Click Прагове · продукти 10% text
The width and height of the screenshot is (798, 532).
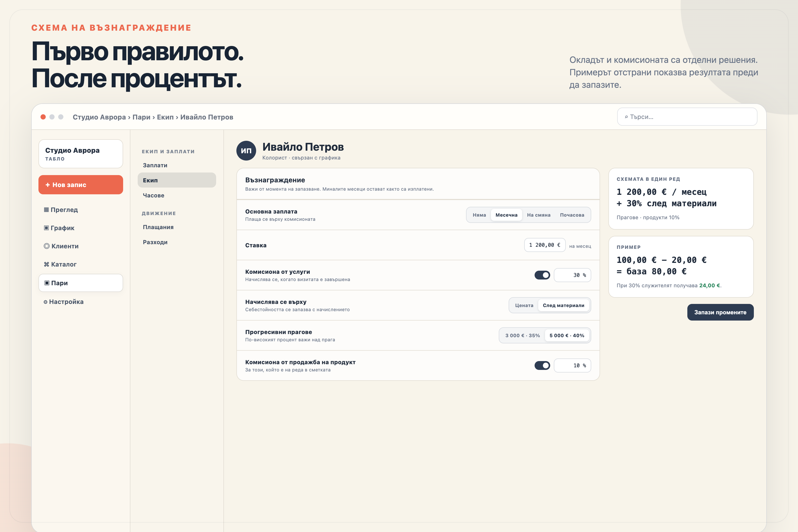point(648,217)
